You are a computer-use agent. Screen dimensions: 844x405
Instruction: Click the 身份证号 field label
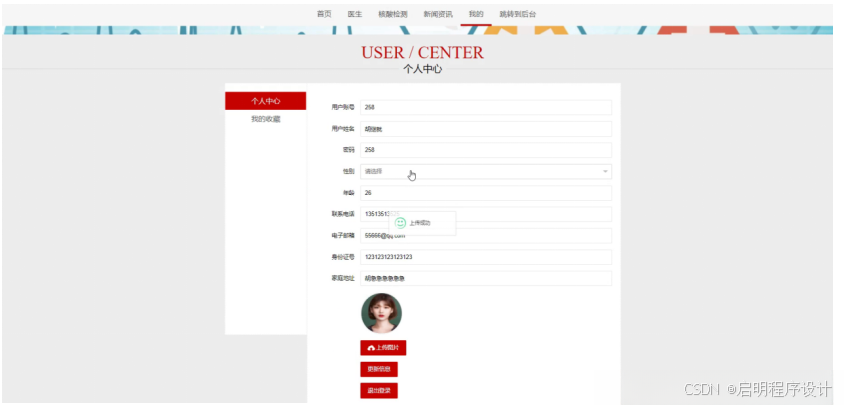click(x=343, y=257)
